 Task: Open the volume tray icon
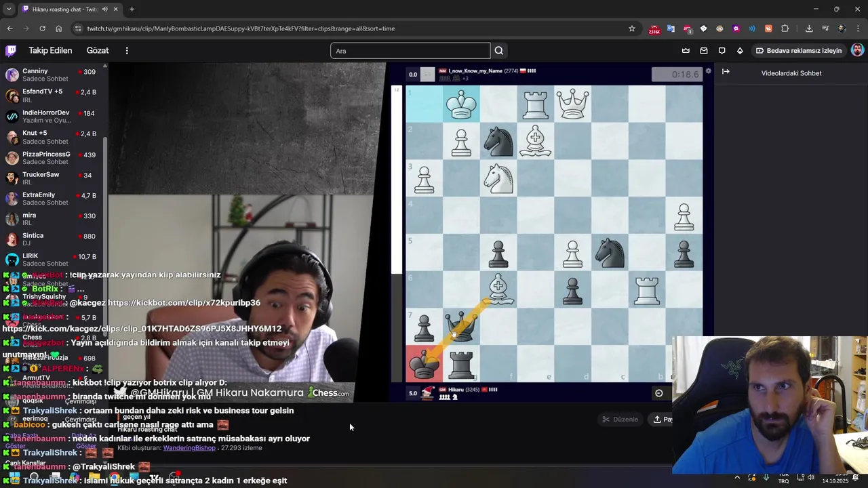click(x=812, y=477)
